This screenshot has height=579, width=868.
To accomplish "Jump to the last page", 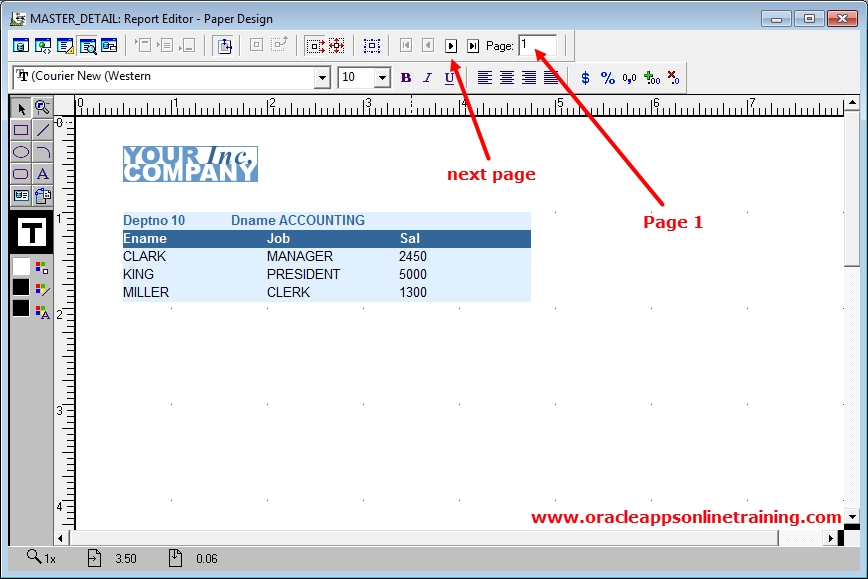I will click(473, 46).
